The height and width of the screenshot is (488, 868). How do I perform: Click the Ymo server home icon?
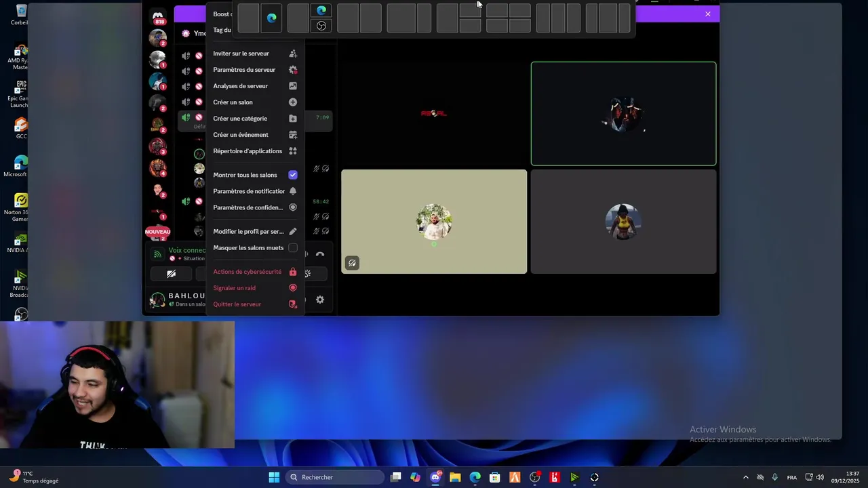pyautogui.click(x=186, y=33)
